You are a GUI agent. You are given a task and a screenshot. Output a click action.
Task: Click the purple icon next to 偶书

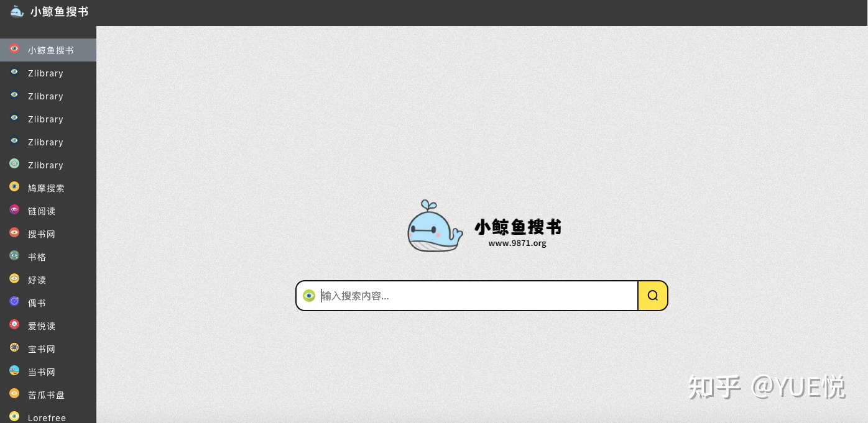coord(14,301)
